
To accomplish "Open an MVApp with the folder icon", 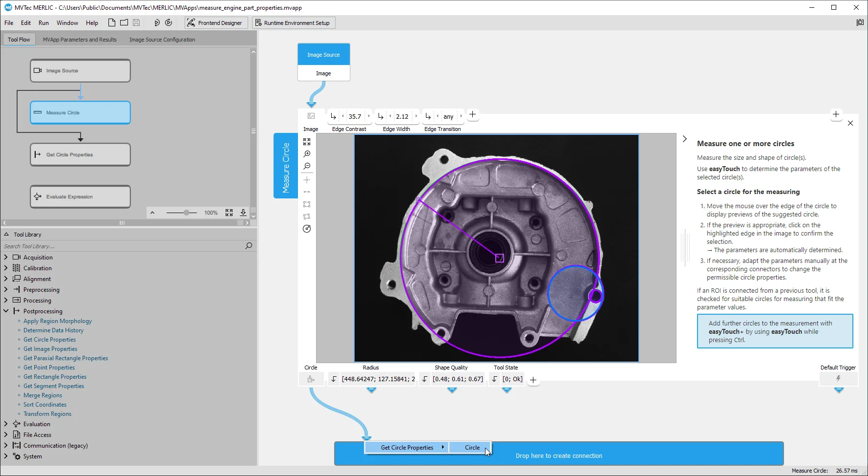I will 124,22.
